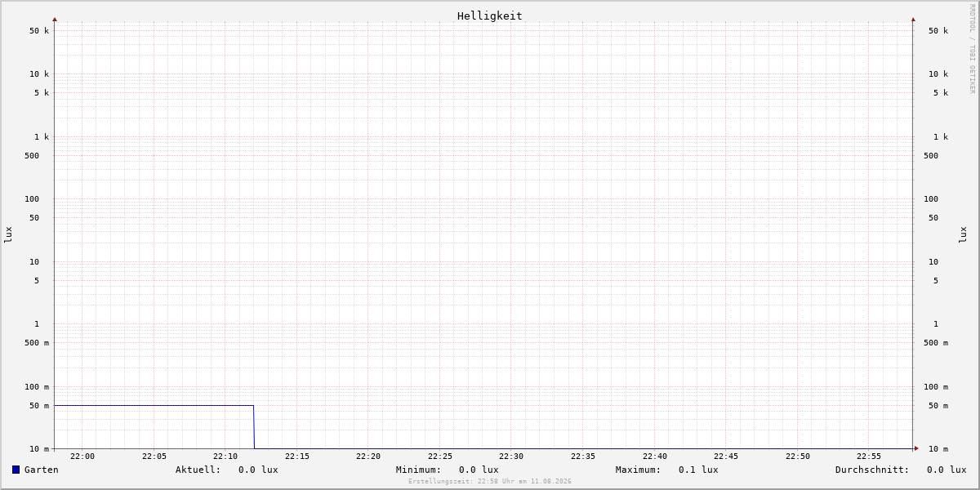Click the Durchschnitt 0.0 lux value
This screenshot has width=980, height=490.
947,470
